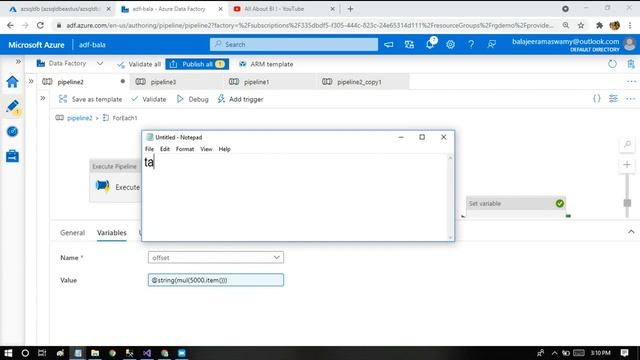Switch to the pipeline1 tab

point(270,82)
